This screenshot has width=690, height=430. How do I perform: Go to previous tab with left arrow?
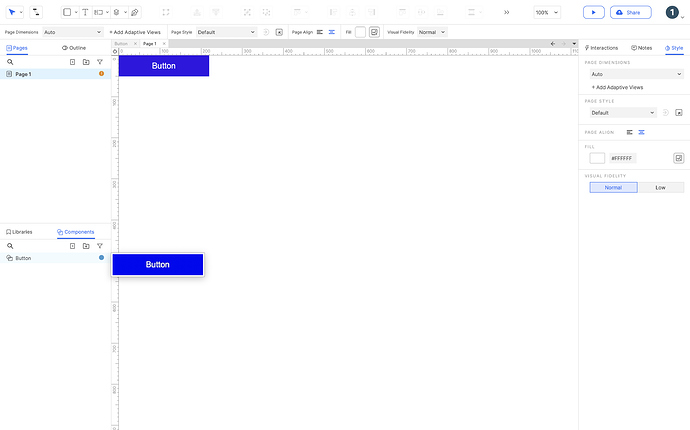553,44
